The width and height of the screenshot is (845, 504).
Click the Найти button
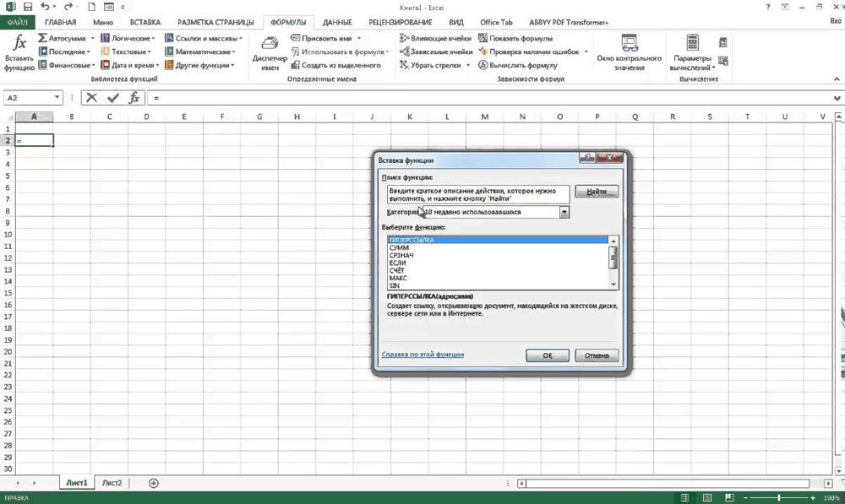coord(597,192)
